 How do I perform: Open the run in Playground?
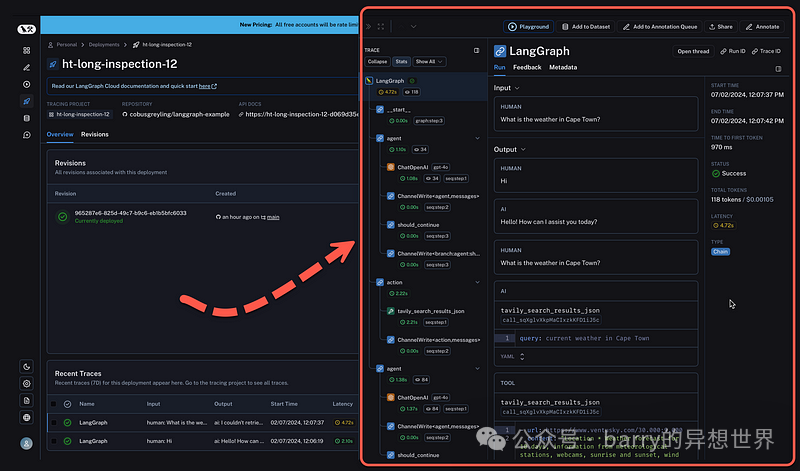point(529,27)
